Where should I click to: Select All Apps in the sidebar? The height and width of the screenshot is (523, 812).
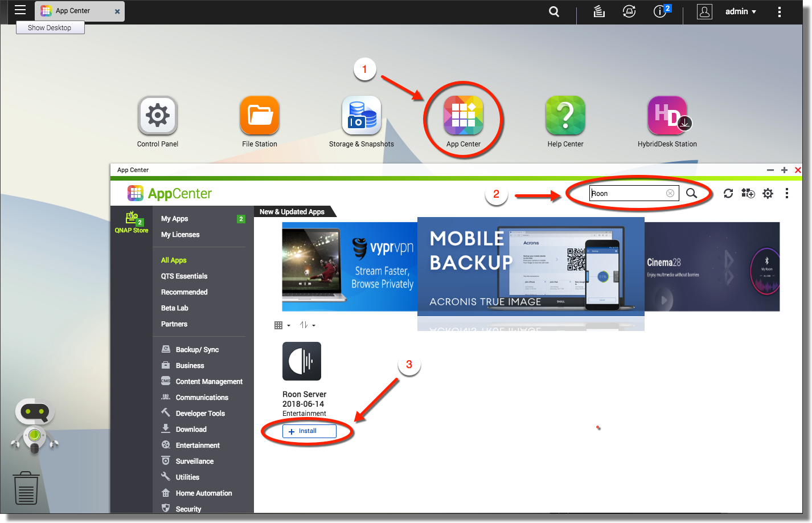tap(174, 260)
